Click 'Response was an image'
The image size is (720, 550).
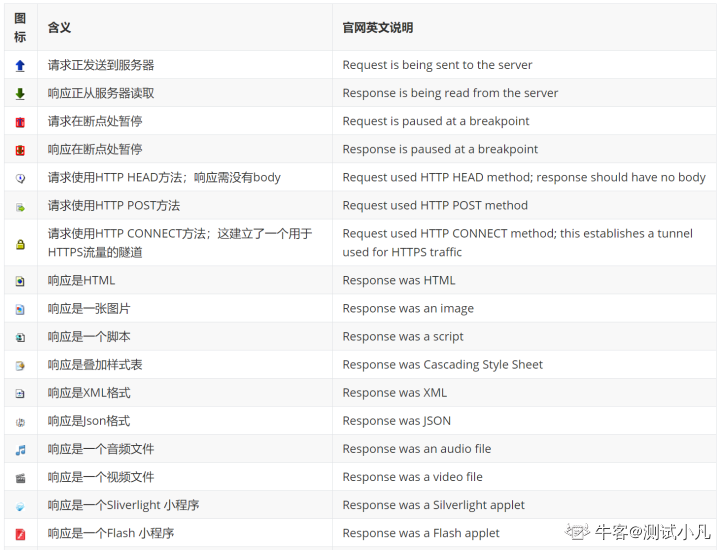tap(408, 309)
